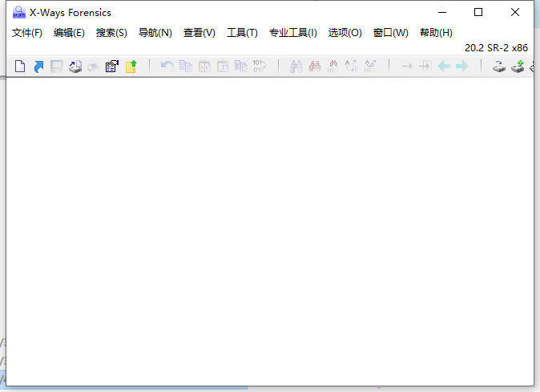Screen dimensions: 540x392
Task: Minimize the X-Ways Forensics window
Action: pos(442,12)
